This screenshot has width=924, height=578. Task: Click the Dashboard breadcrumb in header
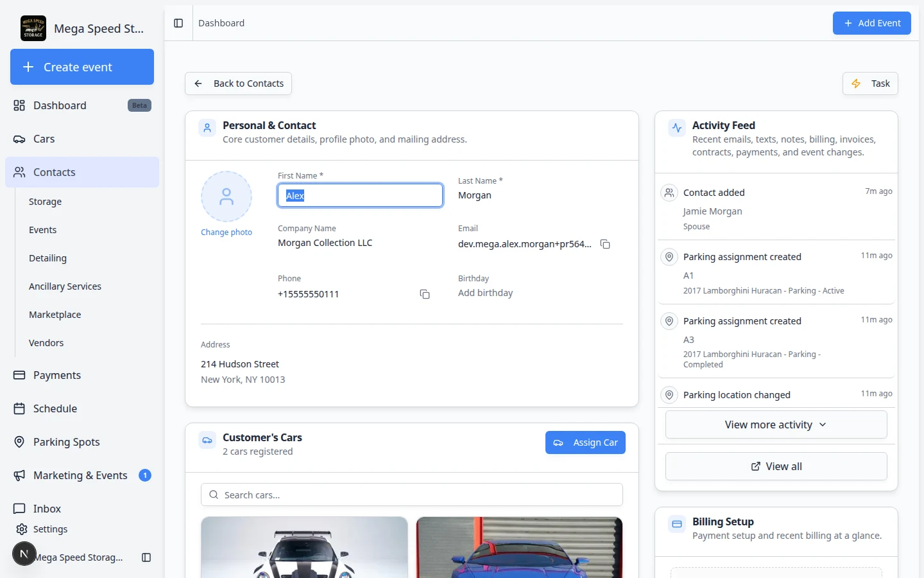(221, 23)
